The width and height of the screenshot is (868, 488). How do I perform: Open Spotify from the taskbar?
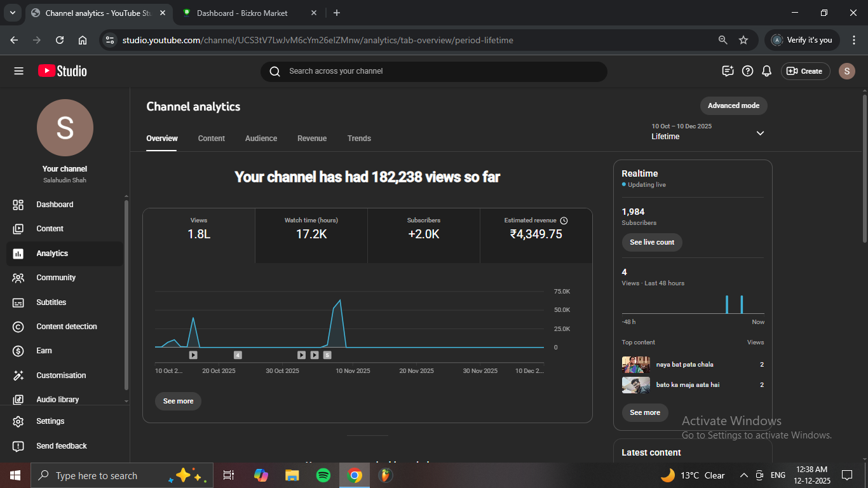[x=323, y=475]
